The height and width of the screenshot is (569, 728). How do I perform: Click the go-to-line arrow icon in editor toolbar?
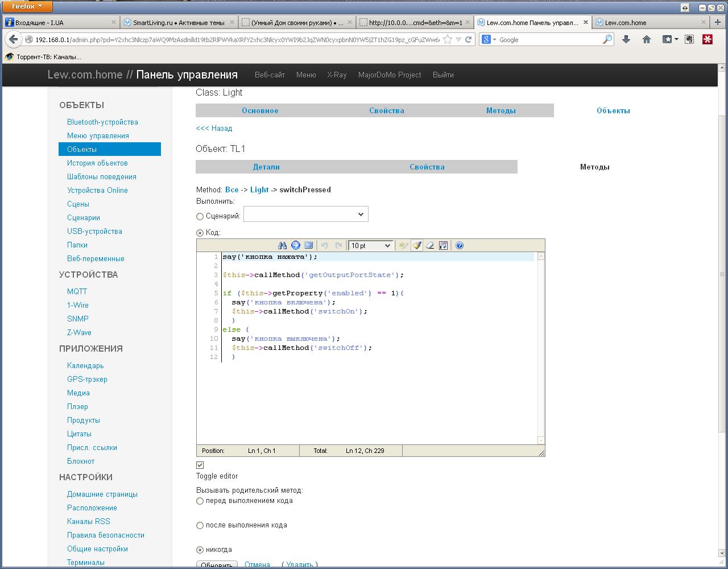tap(296, 245)
